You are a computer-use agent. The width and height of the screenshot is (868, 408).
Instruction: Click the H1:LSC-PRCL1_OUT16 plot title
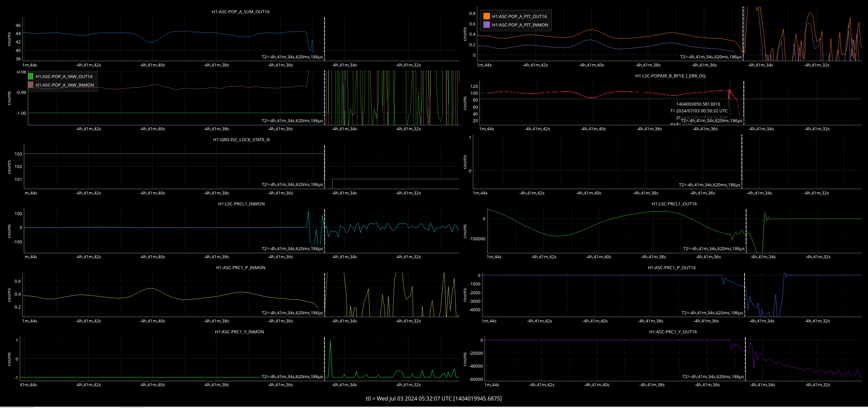click(x=674, y=204)
